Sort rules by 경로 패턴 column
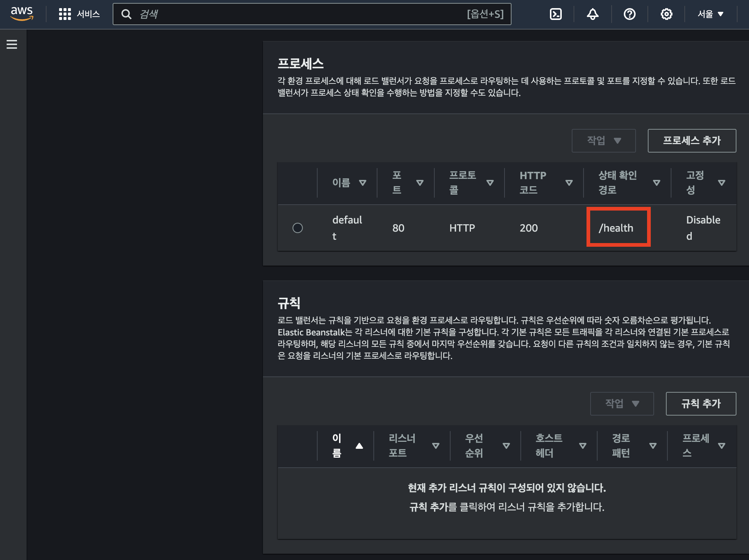 pyautogui.click(x=653, y=446)
